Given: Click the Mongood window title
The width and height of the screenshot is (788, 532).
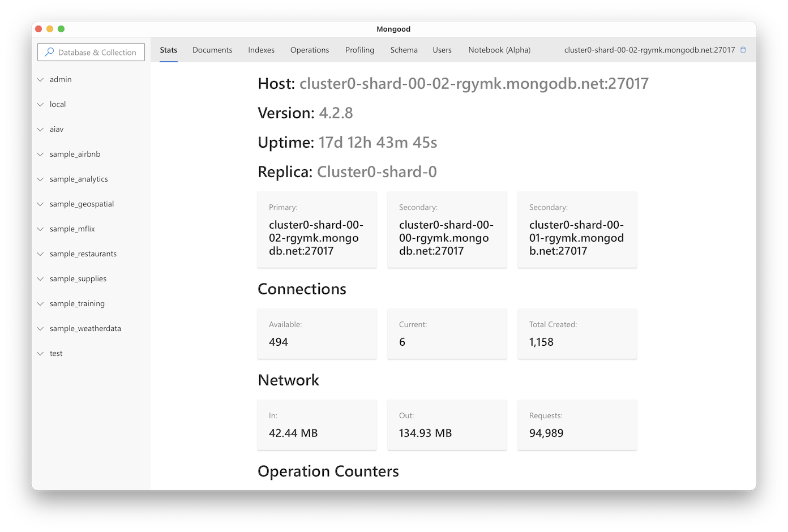Looking at the screenshot, I should [x=393, y=29].
